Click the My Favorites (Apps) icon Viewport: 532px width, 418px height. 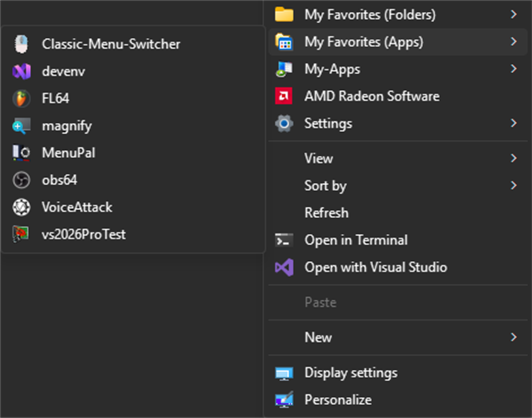(284, 42)
